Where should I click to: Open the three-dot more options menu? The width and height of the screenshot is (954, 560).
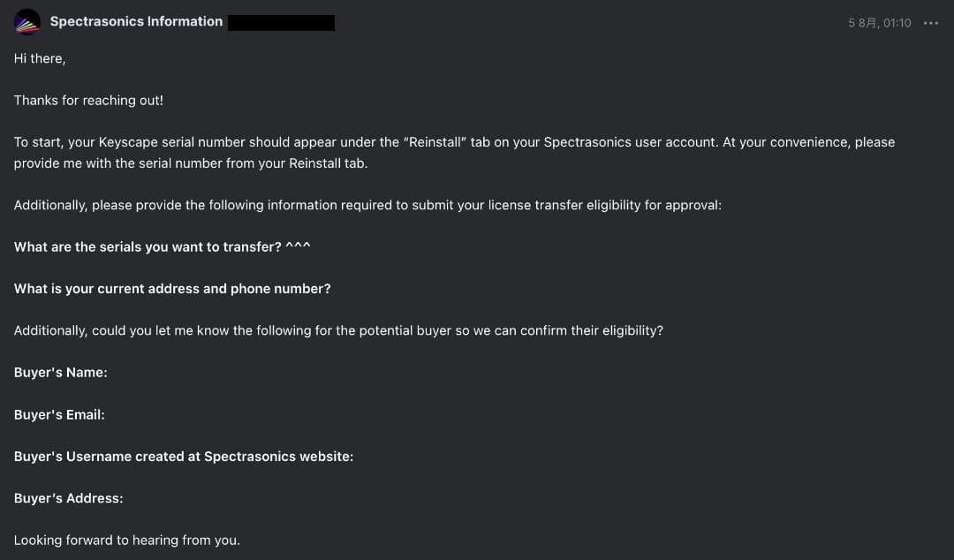tap(930, 23)
